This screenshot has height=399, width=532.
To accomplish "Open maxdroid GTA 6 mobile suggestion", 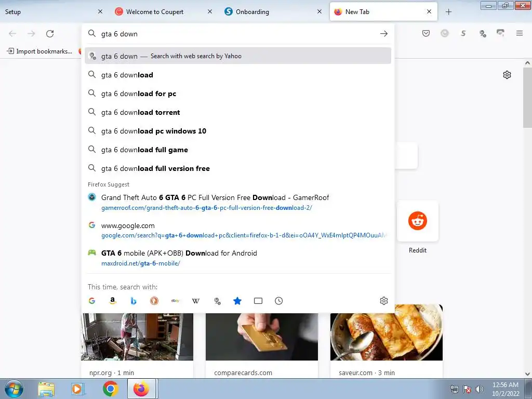I will [238, 258].
